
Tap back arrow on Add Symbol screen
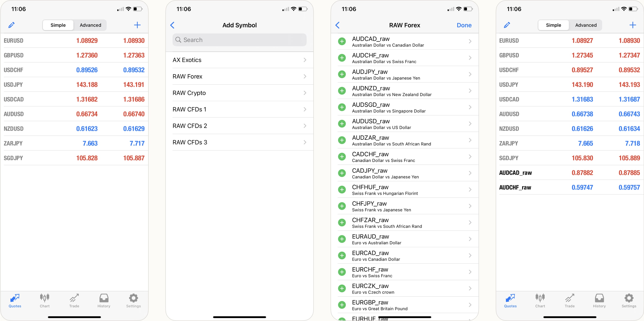tap(172, 25)
